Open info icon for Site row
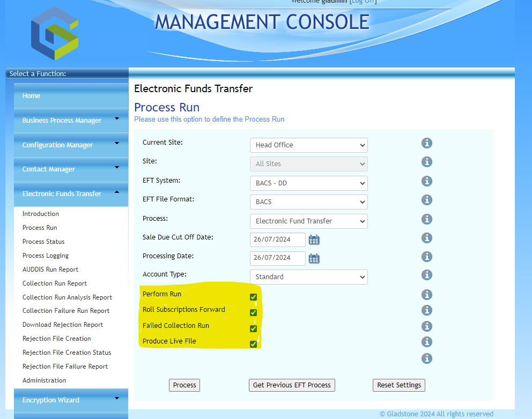Viewport: 532px width, 419px height. point(427,162)
